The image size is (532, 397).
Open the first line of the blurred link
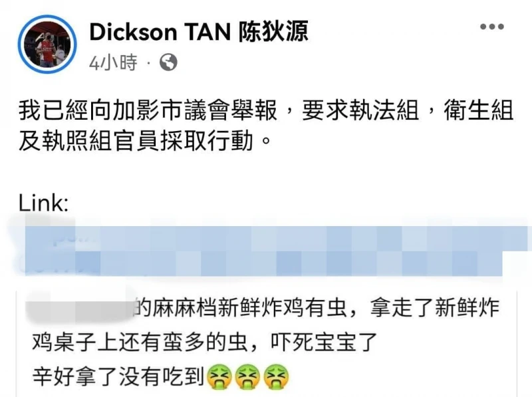point(277,239)
